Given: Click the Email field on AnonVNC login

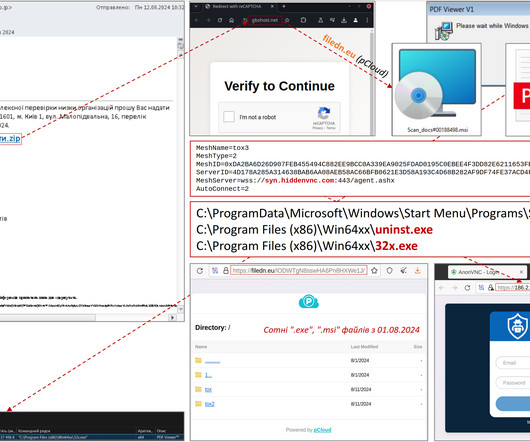Looking at the screenshot, I should (x=512, y=363).
